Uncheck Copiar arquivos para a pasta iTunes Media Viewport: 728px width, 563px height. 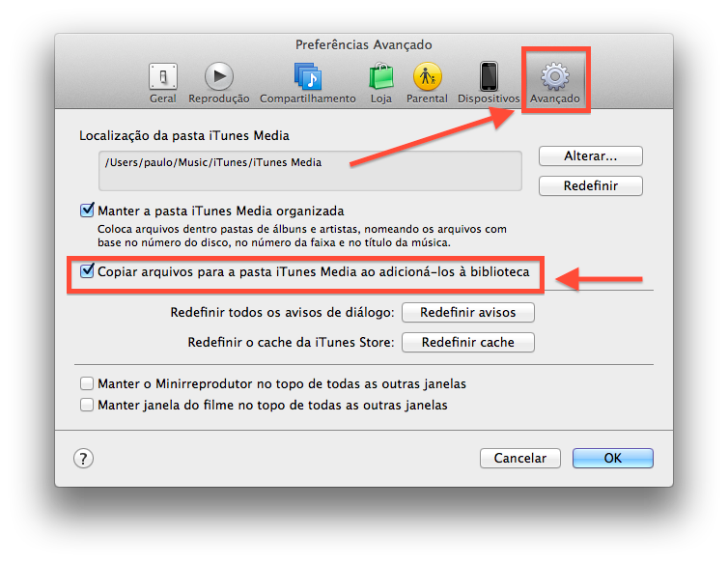point(88,272)
